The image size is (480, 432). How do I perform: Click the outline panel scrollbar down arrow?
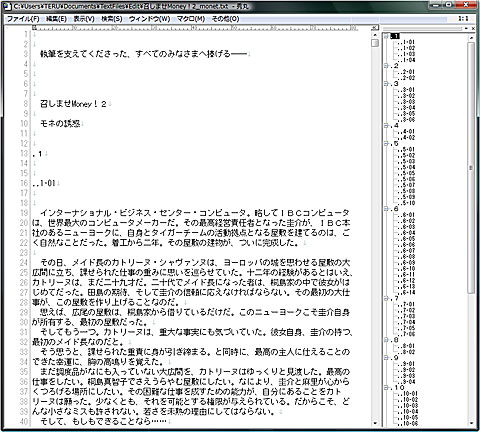click(x=471, y=423)
